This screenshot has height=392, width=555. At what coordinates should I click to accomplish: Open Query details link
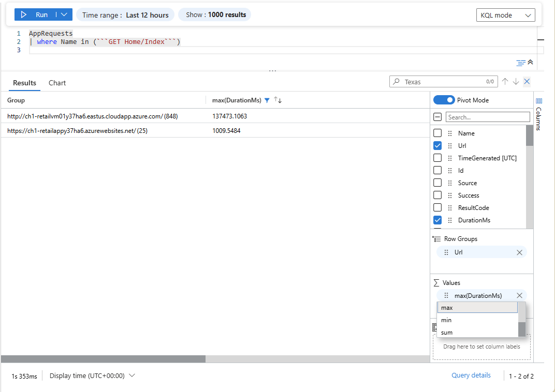point(471,375)
